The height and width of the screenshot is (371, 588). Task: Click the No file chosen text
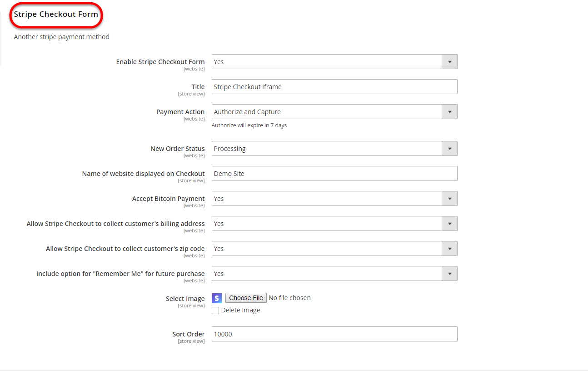click(x=289, y=298)
